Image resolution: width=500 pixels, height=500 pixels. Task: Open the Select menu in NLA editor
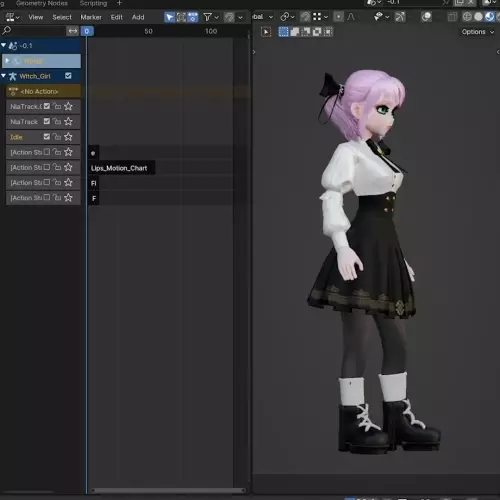(62, 17)
